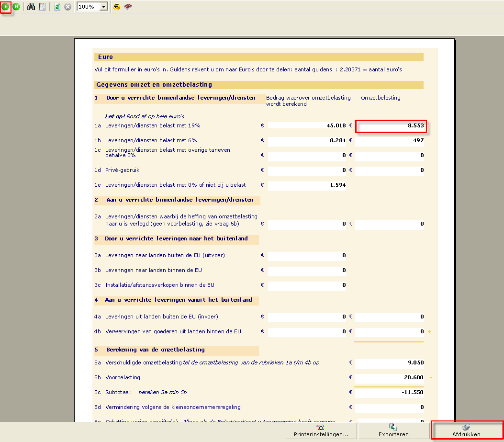Viewport: 504px width, 442px height.
Task: Refresh the report with the green arrows icon
Action: tap(57, 6)
